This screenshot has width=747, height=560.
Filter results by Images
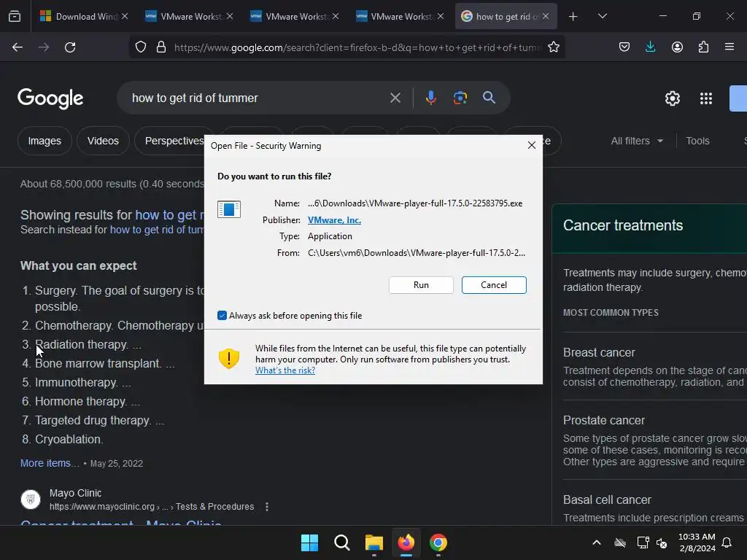click(x=44, y=141)
